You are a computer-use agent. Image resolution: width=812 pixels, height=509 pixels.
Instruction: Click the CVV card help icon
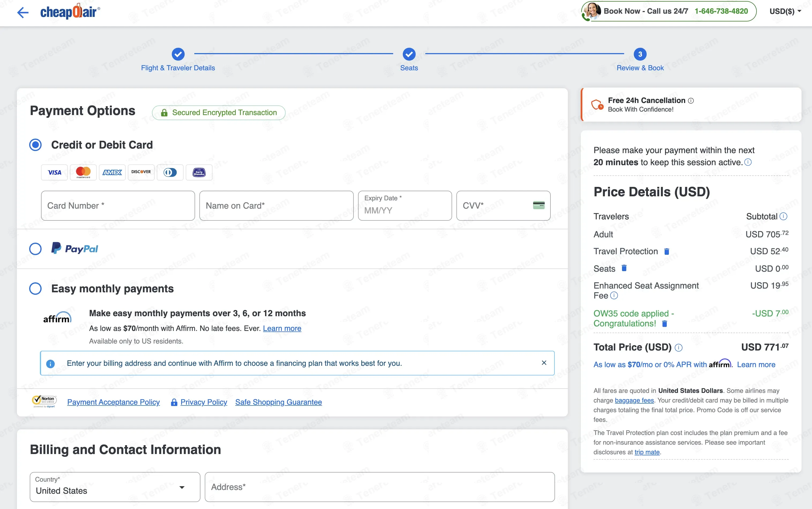[x=539, y=205]
